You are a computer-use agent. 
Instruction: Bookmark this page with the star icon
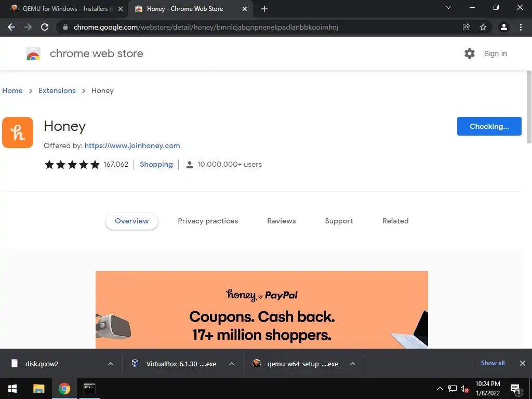tap(483, 27)
